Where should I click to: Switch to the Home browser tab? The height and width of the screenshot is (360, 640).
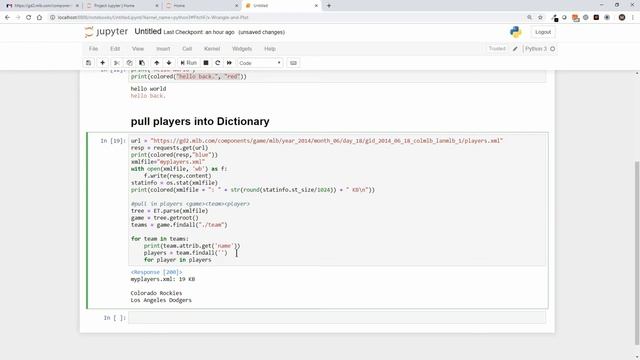click(202, 6)
